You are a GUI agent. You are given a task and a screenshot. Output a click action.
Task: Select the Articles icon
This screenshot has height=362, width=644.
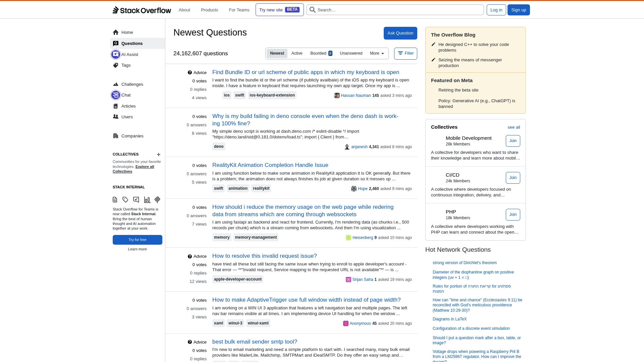pyautogui.click(x=116, y=106)
